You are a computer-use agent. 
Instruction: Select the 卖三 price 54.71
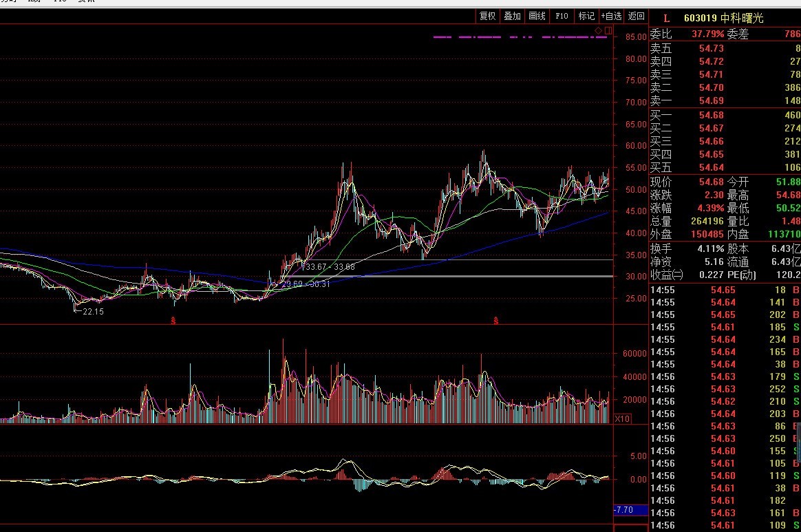(711, 74)
